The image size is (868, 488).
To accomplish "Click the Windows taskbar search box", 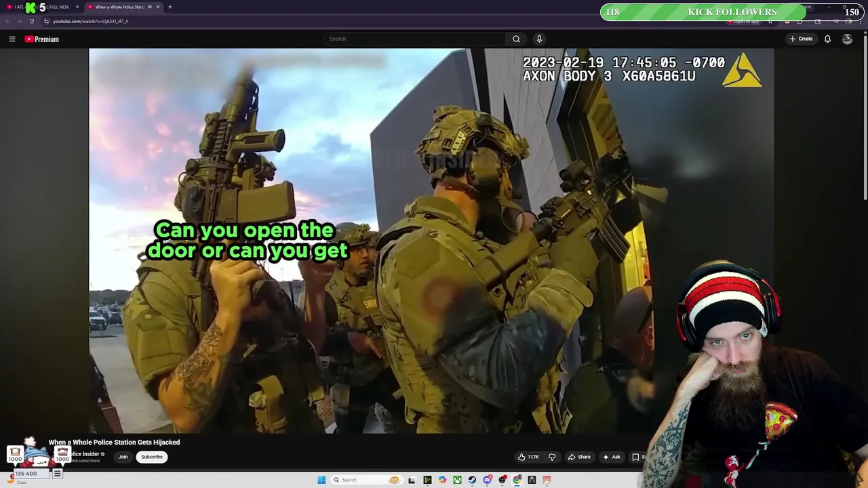I will coord(366,480).
